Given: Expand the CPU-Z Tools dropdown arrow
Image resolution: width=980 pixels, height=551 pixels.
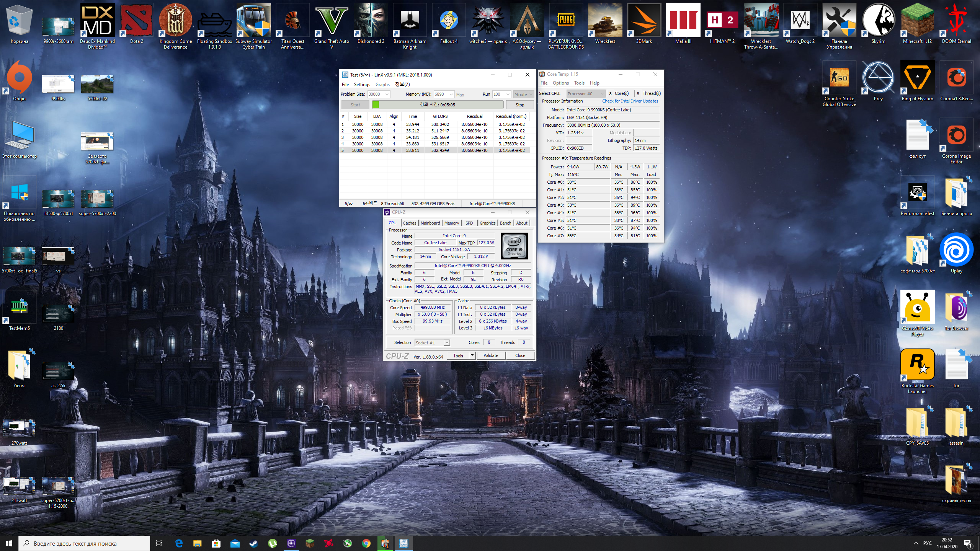Looking at the screenshot, I should click(x=472, y=355).
